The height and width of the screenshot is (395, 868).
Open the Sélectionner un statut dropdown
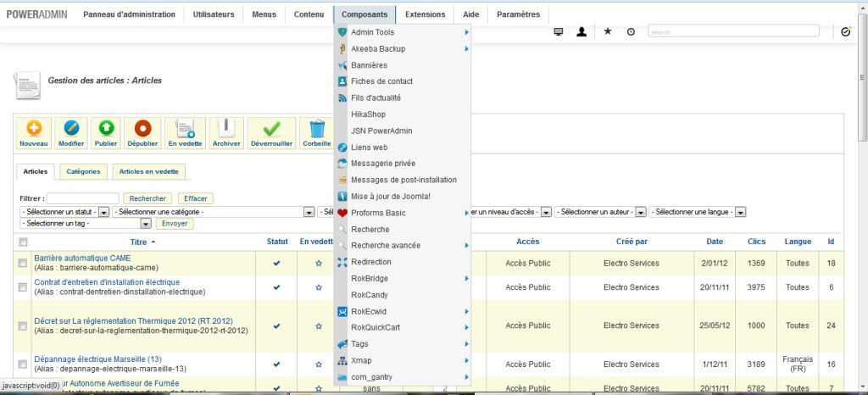[x=64, y=212]
